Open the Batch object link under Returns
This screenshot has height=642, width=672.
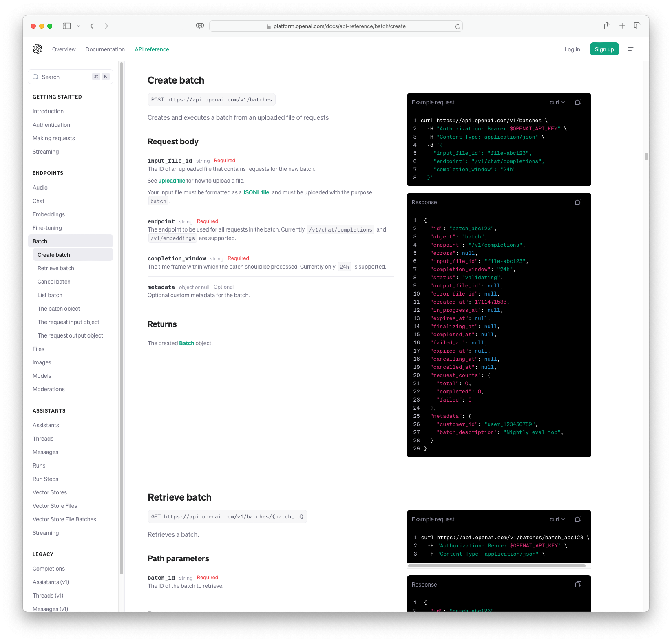(187, 343)
